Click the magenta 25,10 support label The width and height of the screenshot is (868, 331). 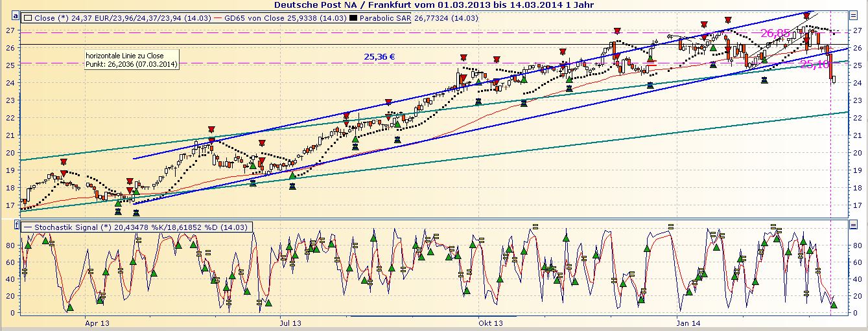coord(814,63)
